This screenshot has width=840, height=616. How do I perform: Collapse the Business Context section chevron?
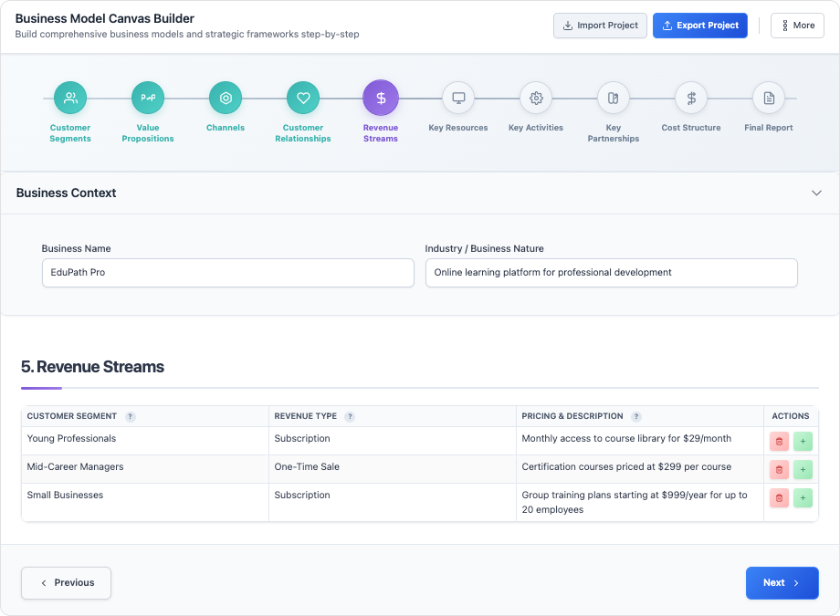coord(816,193)
